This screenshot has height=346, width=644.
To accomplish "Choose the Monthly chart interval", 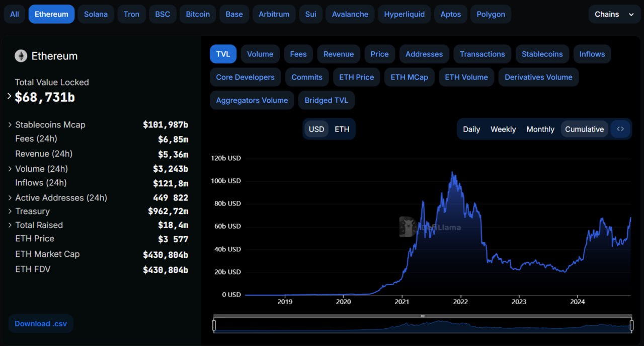I will [540, 129].
